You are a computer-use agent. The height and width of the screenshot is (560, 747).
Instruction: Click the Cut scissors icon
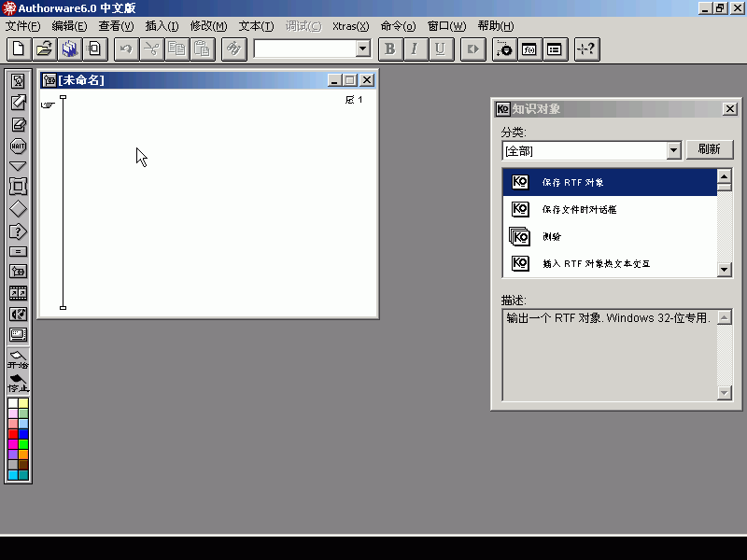151,49
